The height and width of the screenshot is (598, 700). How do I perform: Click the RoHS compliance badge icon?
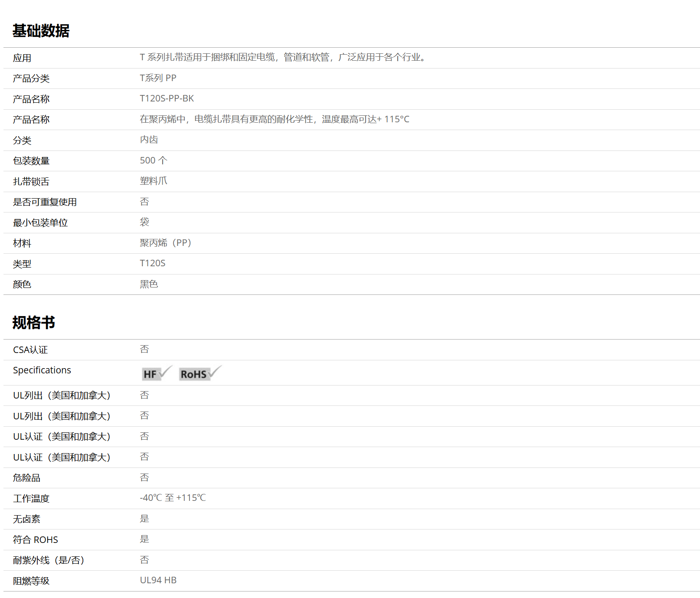click(x=200, y=373)
